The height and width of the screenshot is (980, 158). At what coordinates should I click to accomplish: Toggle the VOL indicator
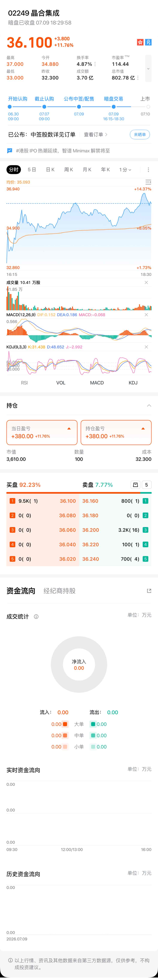(x=61, y=383)
